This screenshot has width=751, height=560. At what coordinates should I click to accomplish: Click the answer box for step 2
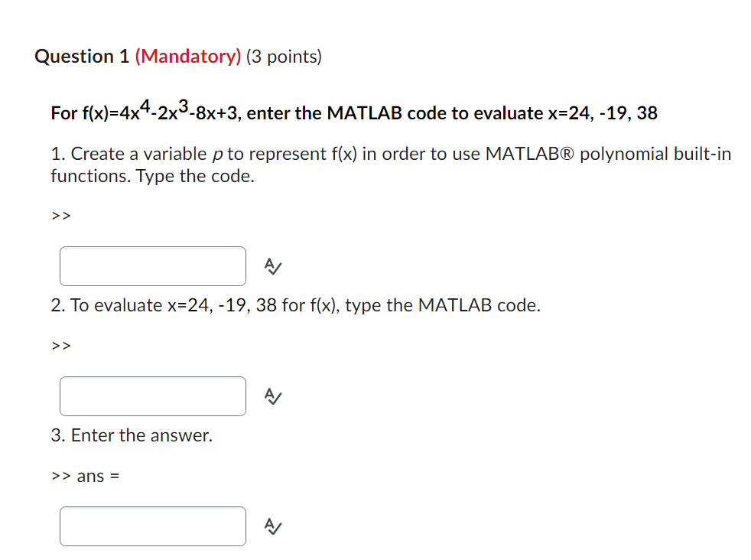(x=152, y=396)
